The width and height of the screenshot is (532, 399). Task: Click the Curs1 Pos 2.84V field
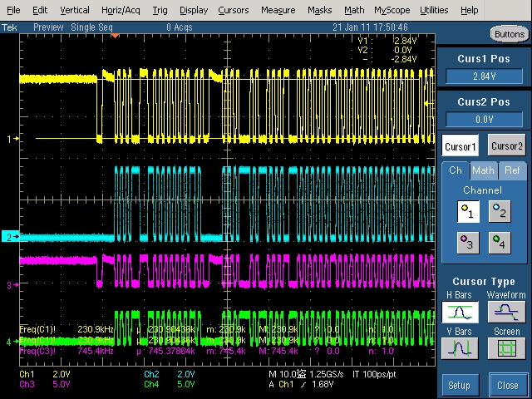484,76
